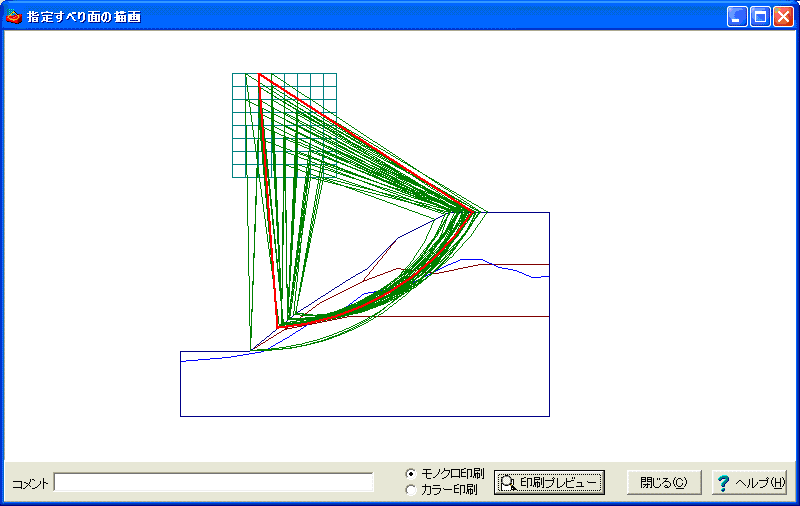
Task: Click the コメント label
Action: point(30,484)
